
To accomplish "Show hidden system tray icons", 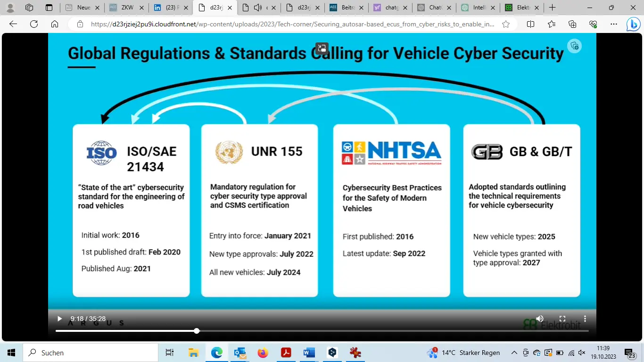I will pyautogui.click(x=514, y=353).
